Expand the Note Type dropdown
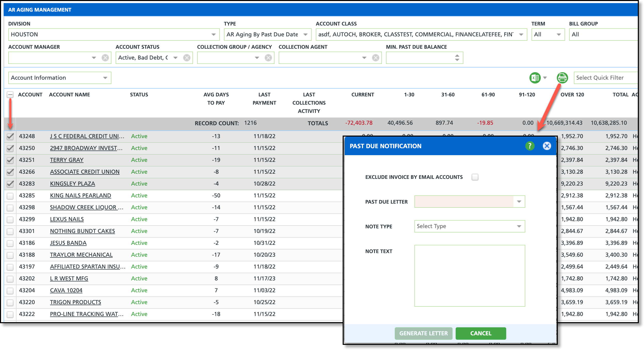 [x=519, y=226]
